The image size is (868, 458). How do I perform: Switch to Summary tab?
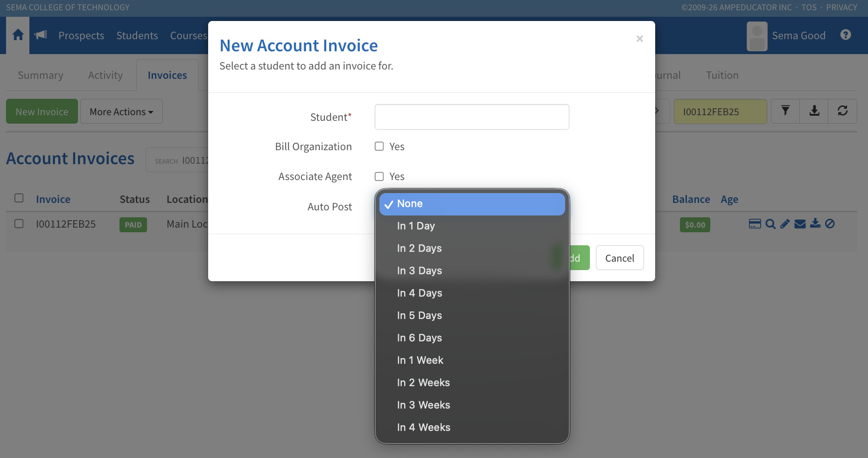point(41,75)
